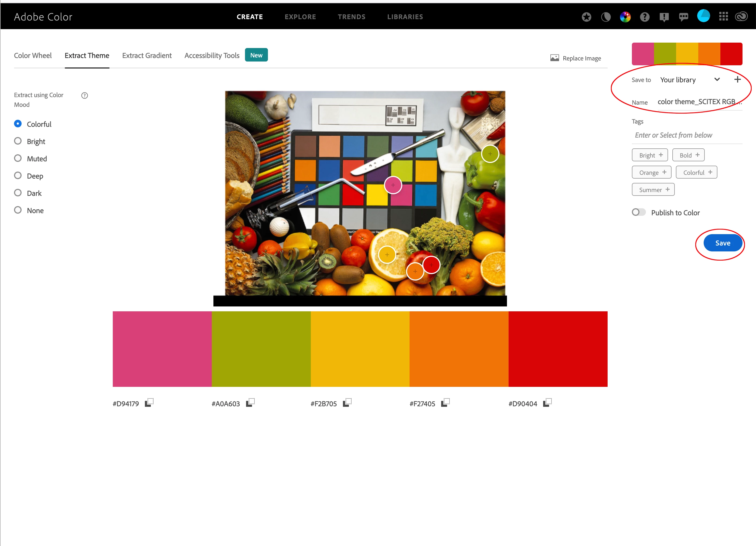Click the star icon in header
The image size is (756, 546).
(586, 17)
